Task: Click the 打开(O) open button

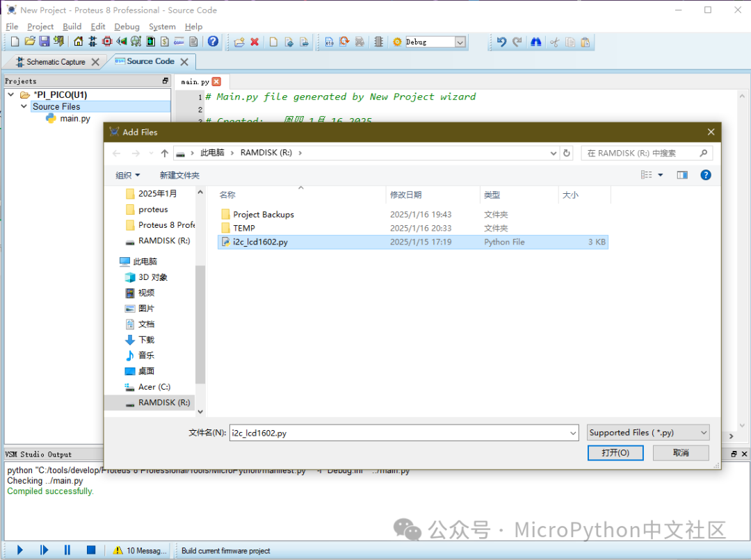Action: click(615, 453)
